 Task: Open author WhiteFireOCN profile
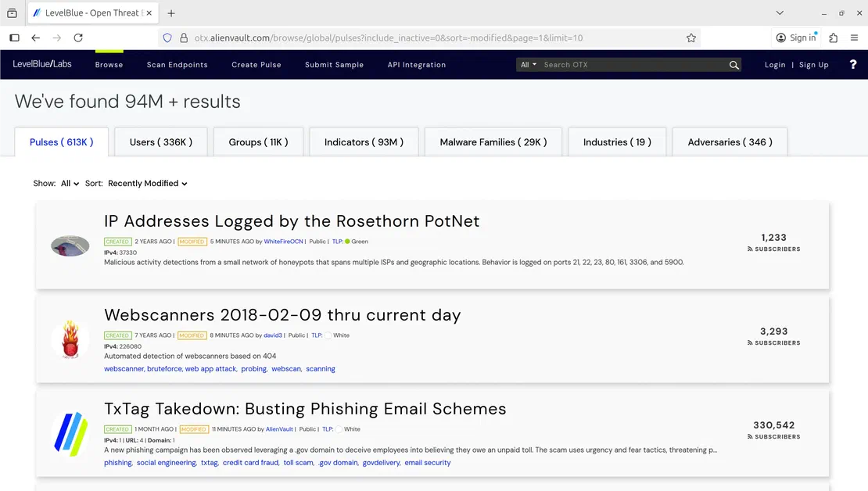(x=283, y=242)
